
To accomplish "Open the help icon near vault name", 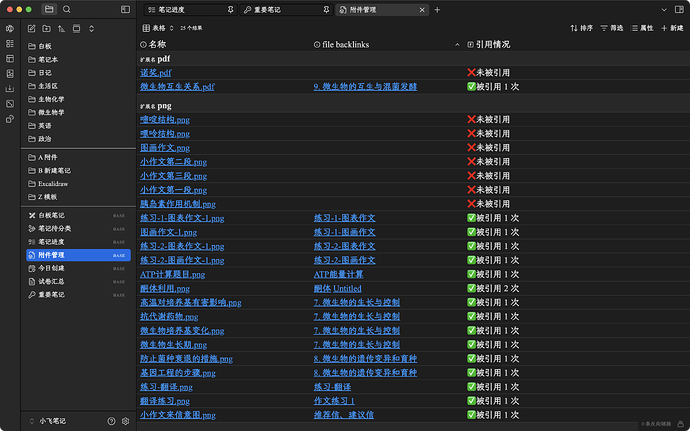I will click(112, 421).
